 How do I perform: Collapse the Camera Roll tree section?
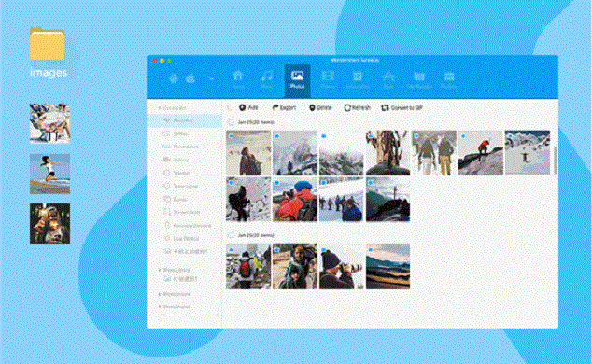pos(160,108)
